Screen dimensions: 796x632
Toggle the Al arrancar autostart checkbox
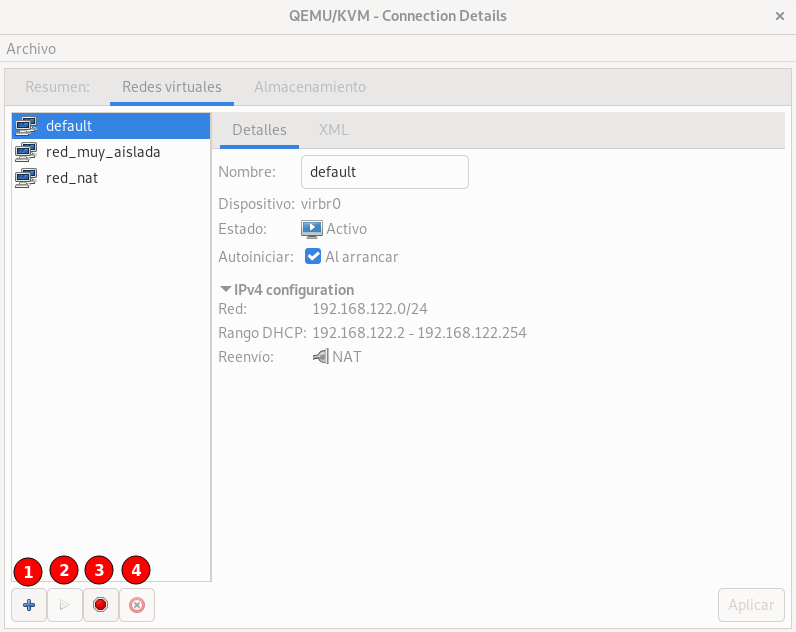(x=313, y=256)
